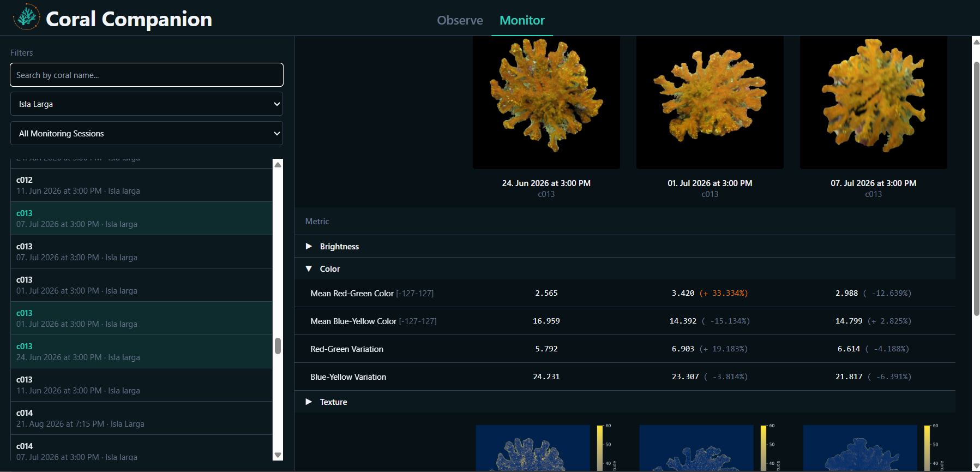980x472 pixels.
Task: Click the 2.565 Red-Green value
Action: [x=546, y=294]
